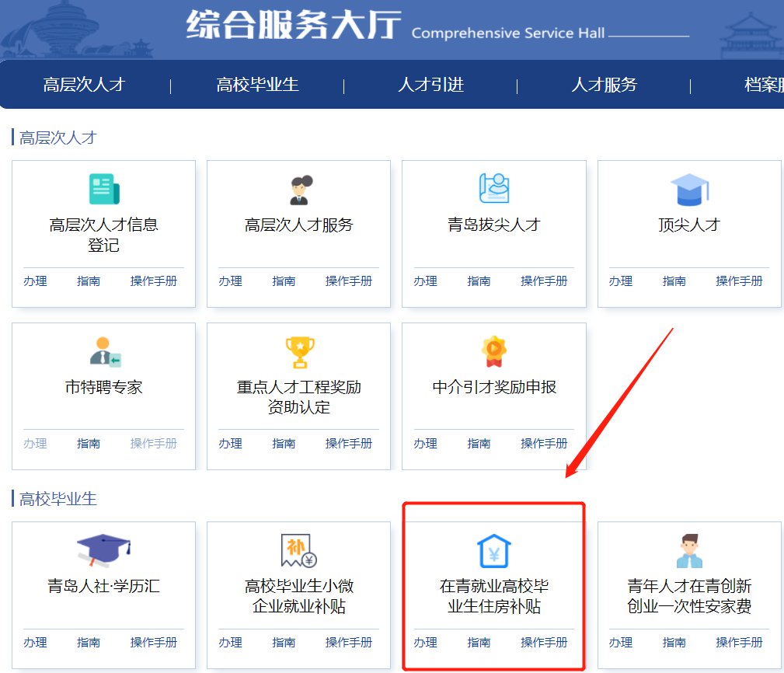Click 办理 under 高层次人才信息登记
This screenshot has height=673, width=784.
pos(35,281)
